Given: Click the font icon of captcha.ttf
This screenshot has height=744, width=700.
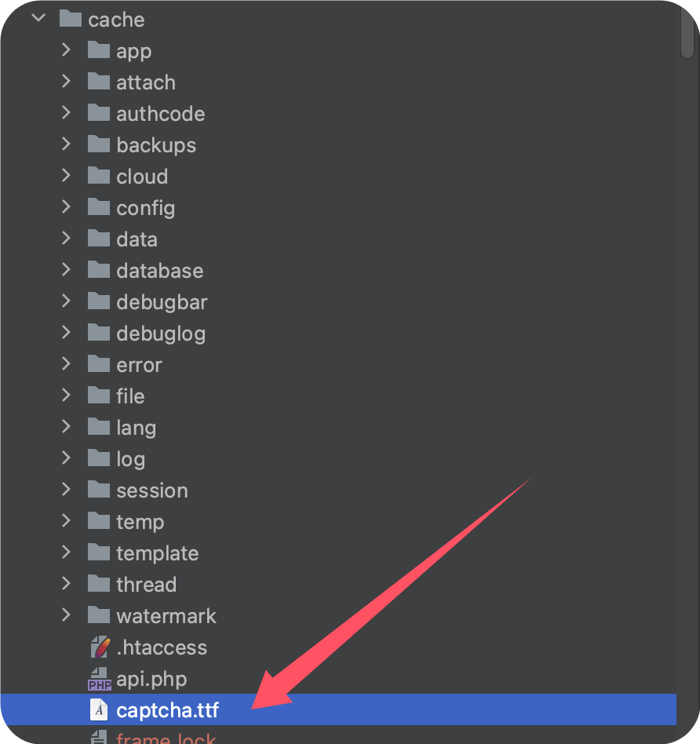Looking at the screenshot, I should pos(99,709).
